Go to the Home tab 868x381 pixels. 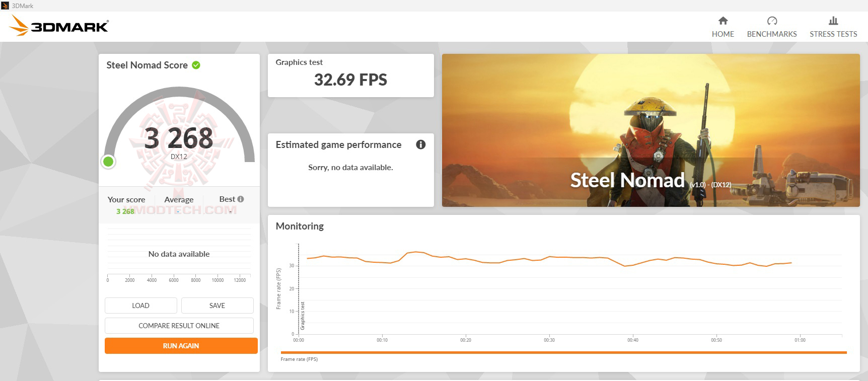723,27
